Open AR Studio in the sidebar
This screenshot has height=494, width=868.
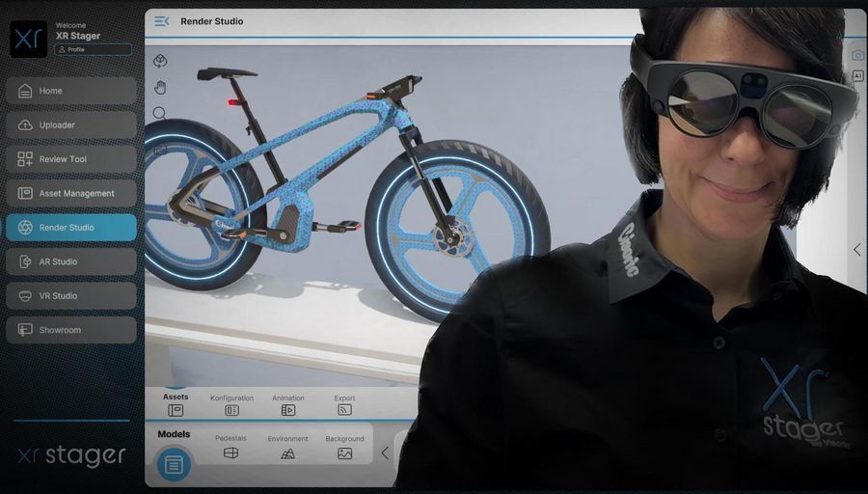pyautogui.click(x=71, y=261)
